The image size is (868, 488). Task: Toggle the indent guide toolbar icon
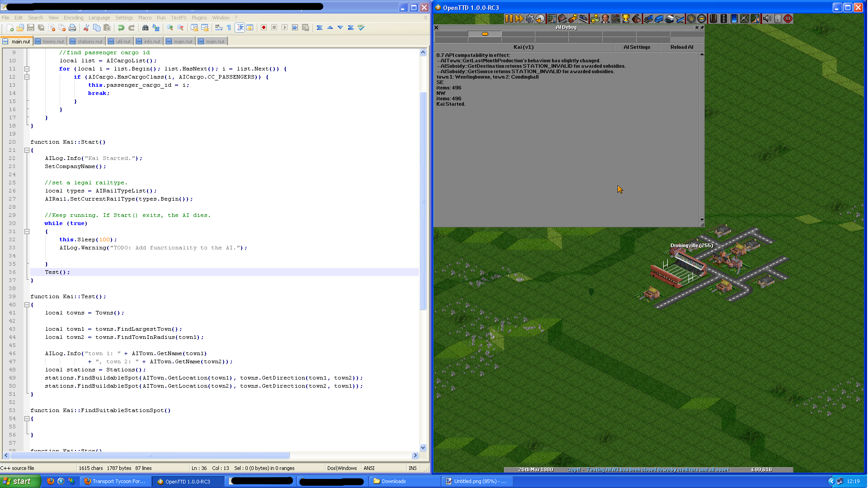tap(240, 28)
